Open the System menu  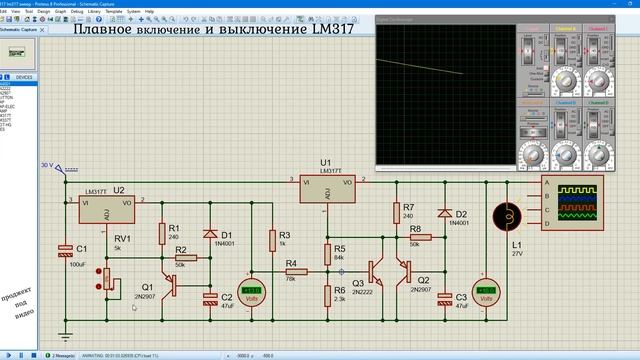coord(133,11)
